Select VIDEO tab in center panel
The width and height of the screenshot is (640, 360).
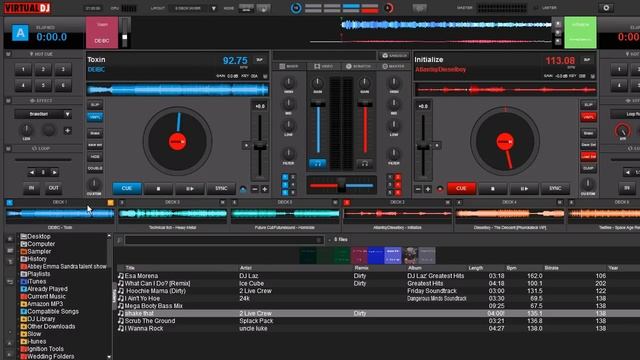tap(324, 66)
